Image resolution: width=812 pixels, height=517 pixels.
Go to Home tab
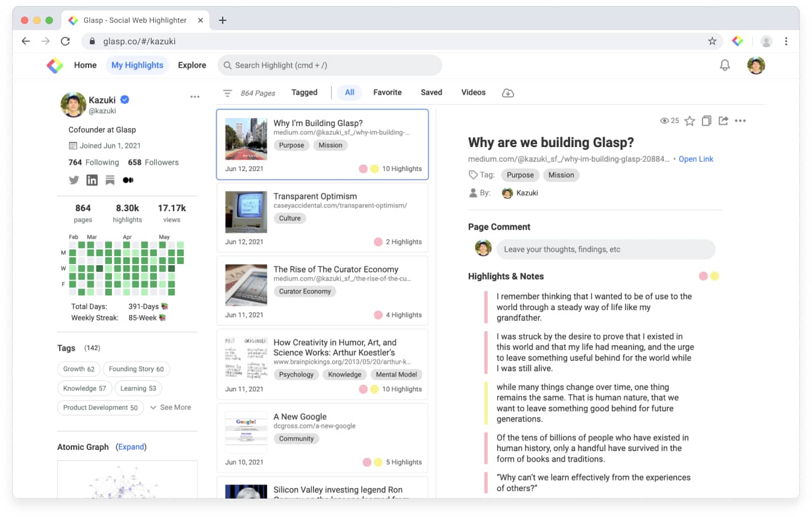[86, 65]
